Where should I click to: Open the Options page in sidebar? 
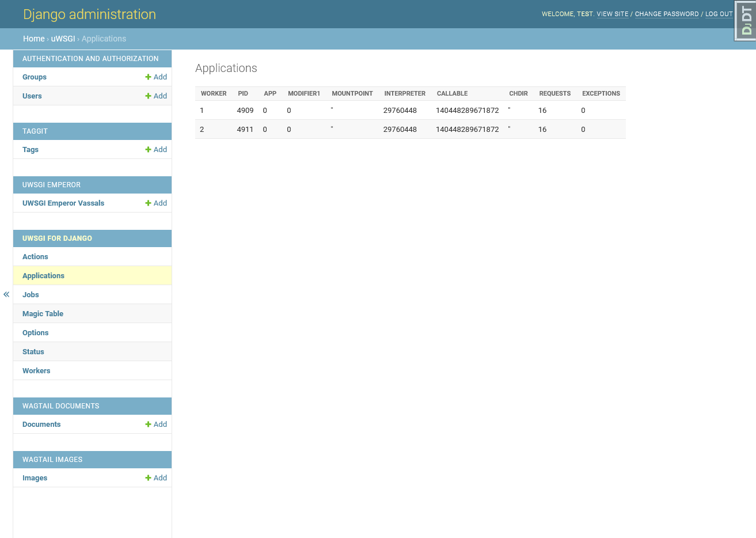35,333
